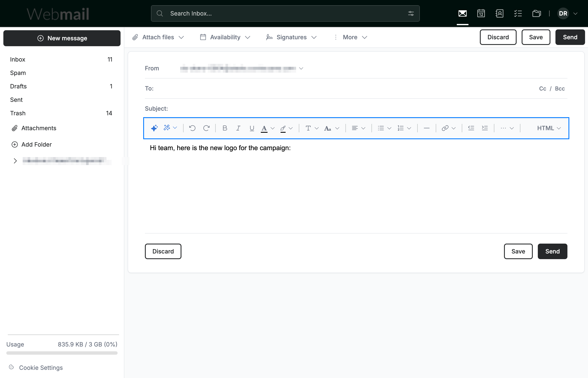Open the Files folder icon in header
588x378 pixels.
point(537,13)
